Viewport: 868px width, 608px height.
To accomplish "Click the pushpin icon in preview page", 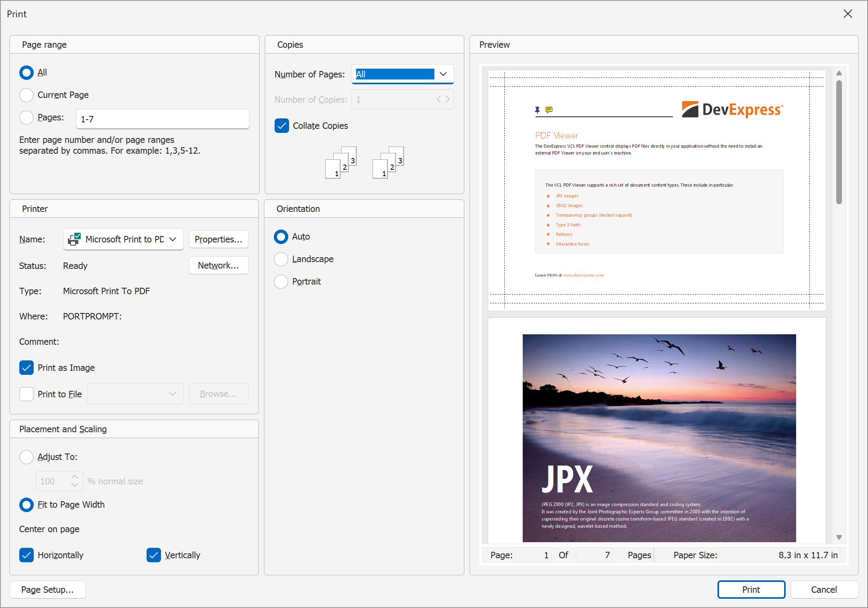I will tap(537, 110).
